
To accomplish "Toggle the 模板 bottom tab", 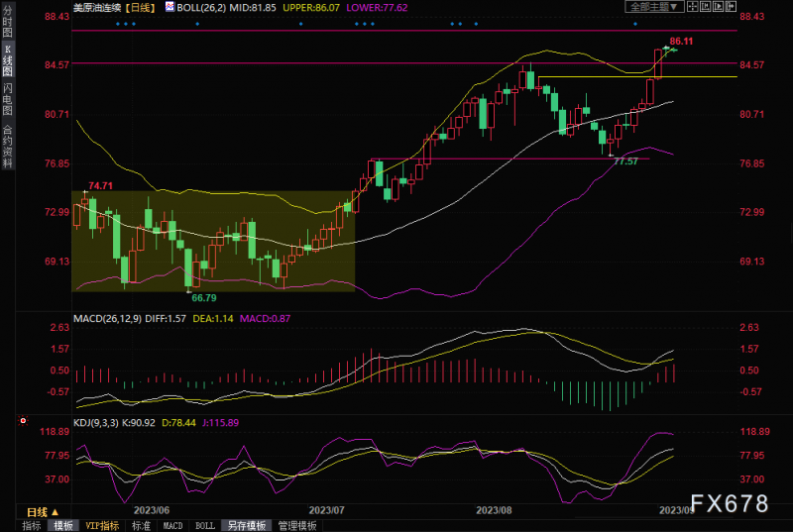I will [x=63, y=526].
